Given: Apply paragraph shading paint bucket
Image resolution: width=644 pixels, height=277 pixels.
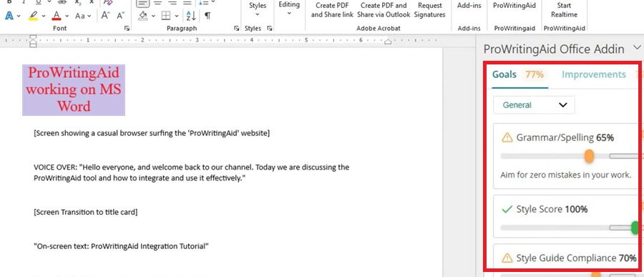Looking at the screenshot, I should (143, 16).
